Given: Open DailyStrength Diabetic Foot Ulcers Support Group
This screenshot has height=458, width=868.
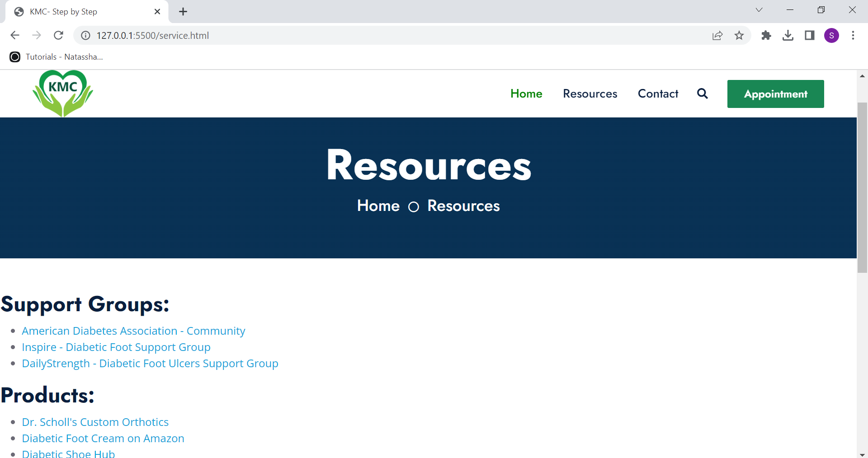Looking at the screenshot, I should point(150,364).
